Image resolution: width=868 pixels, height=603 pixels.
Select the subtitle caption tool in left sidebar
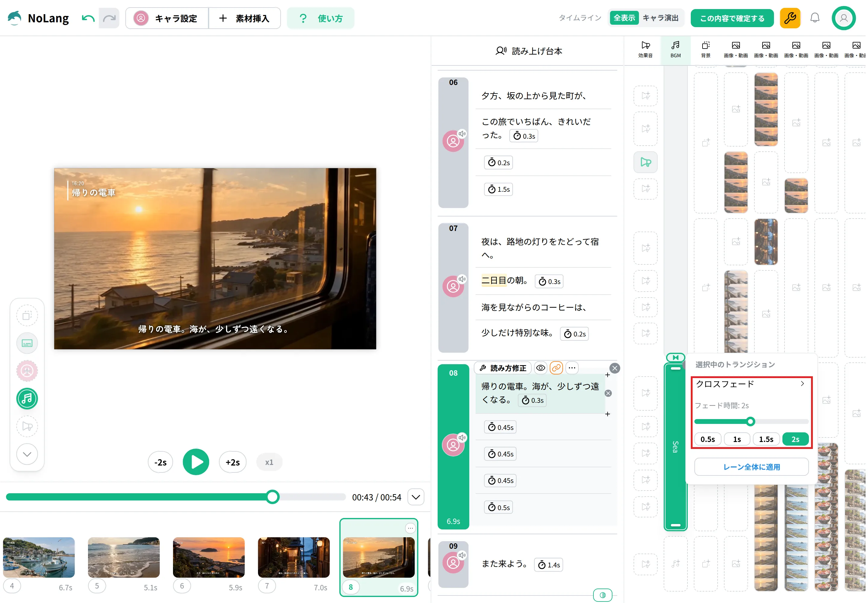point(27,343)
